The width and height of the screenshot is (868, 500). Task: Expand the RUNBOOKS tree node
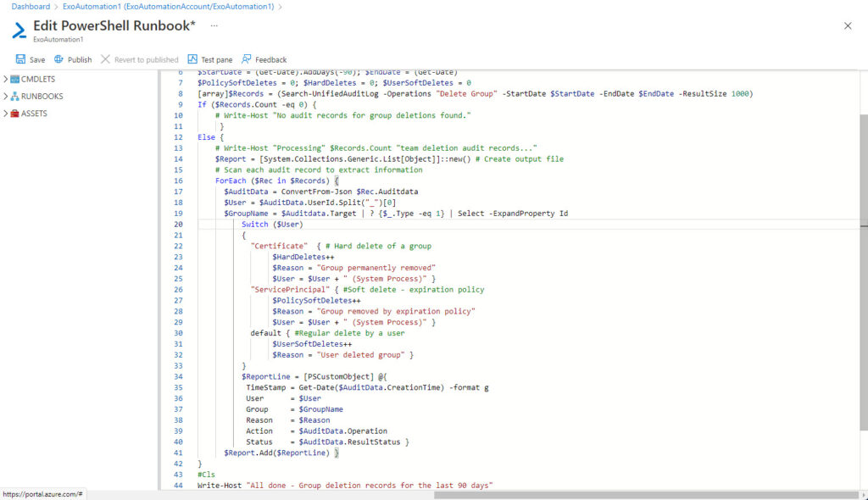point(6,97)
